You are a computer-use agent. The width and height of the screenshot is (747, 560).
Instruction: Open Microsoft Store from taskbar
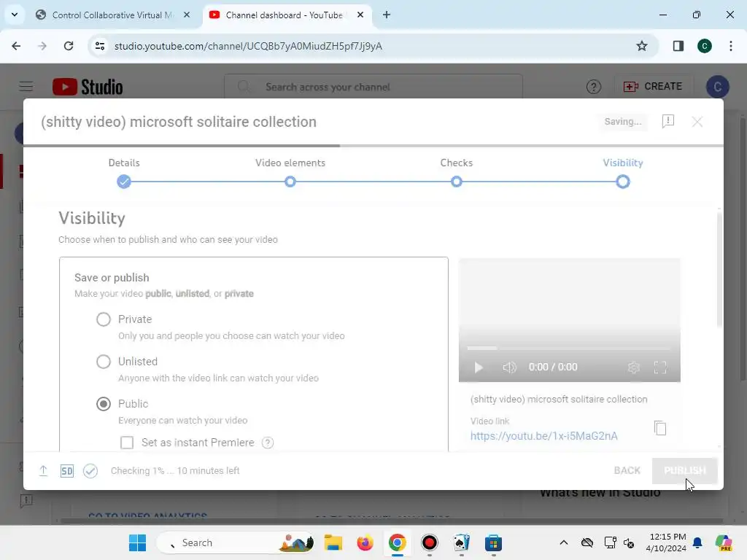[494, 542]
